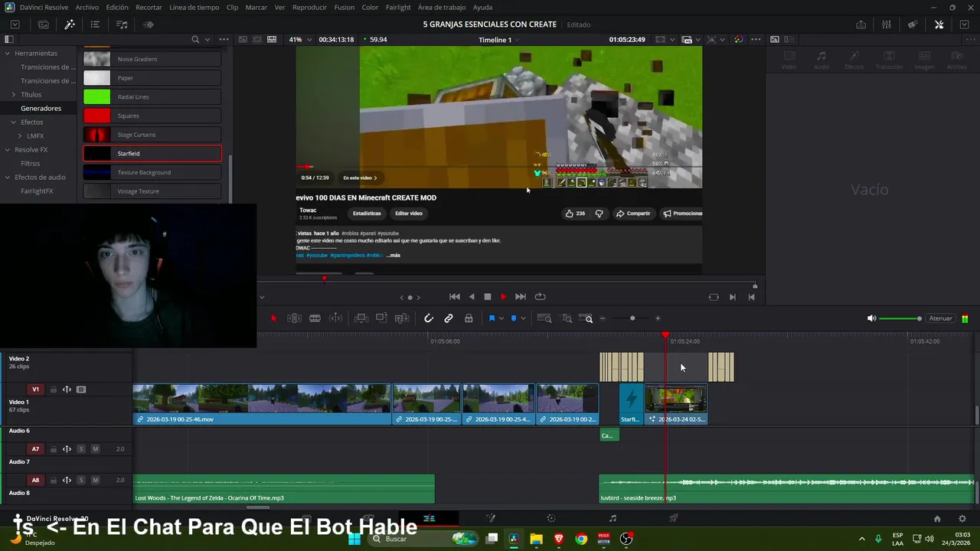Open effects panel three-dots options menu
Image resolution: width=980 pixels, height=551 pixels.
point(224,39)
